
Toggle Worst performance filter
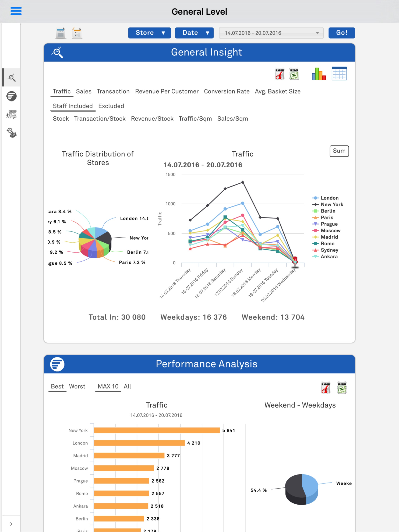click(x=77, y=386)
